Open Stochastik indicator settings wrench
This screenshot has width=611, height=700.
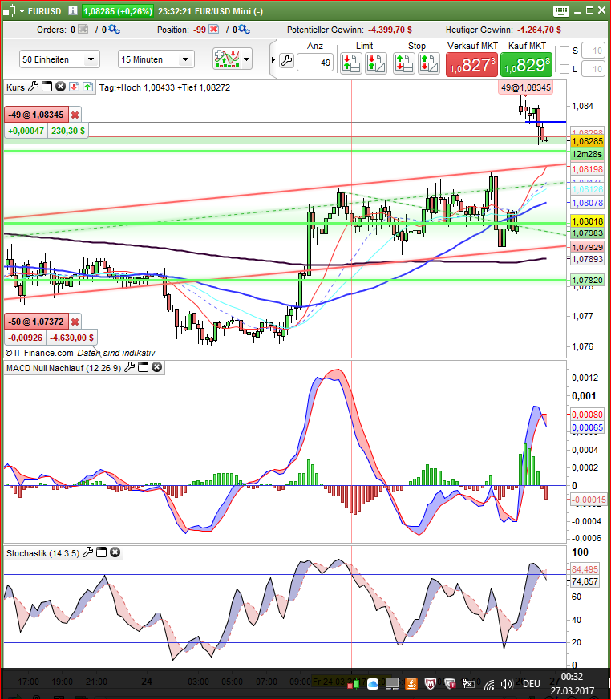[88, 552]
